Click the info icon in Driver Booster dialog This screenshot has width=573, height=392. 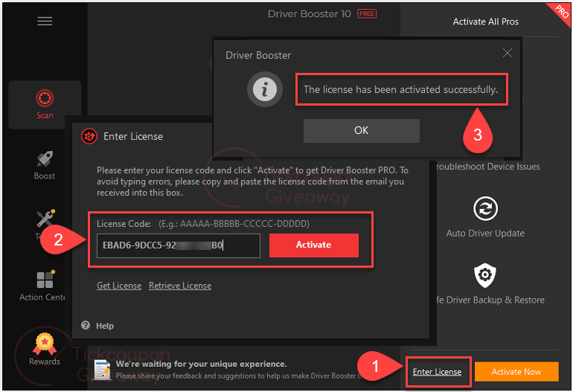point(264,90)
